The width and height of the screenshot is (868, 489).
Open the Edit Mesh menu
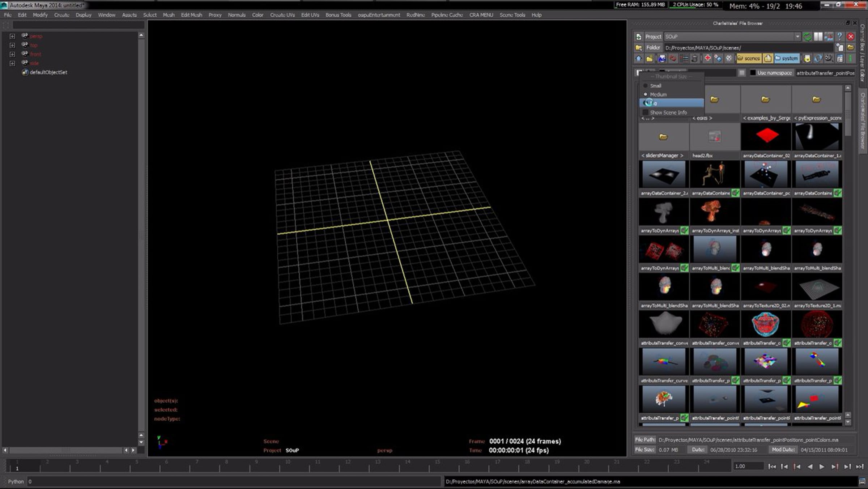(191, 15)
